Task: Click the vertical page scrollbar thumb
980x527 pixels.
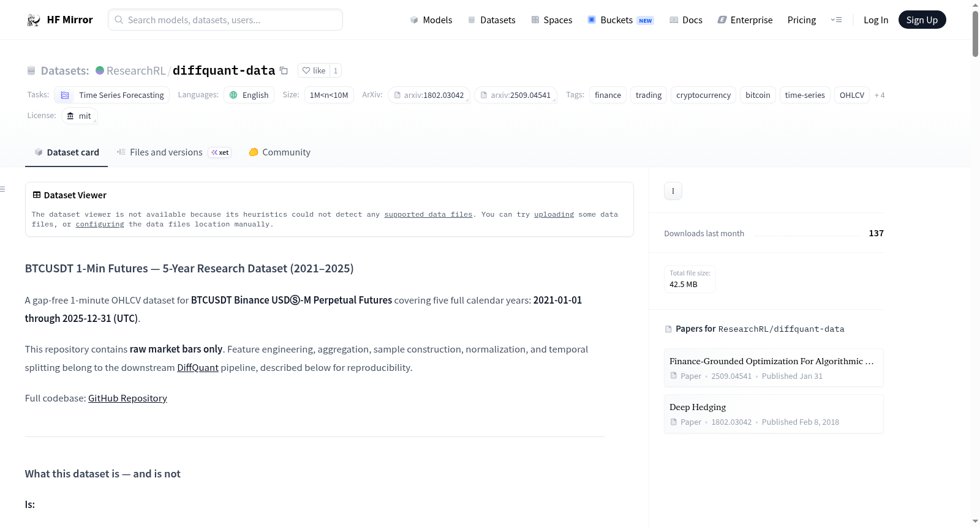Action: (975, 34)
